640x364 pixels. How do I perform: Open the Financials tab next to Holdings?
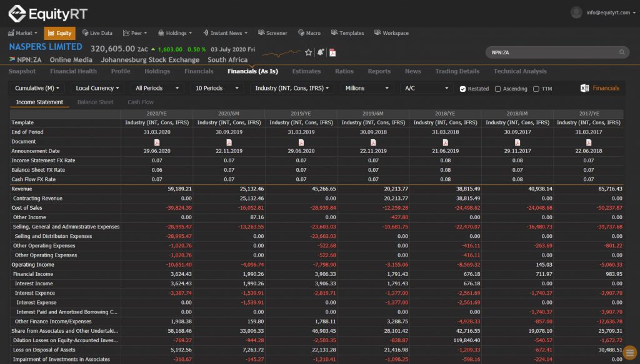(199, 71)
